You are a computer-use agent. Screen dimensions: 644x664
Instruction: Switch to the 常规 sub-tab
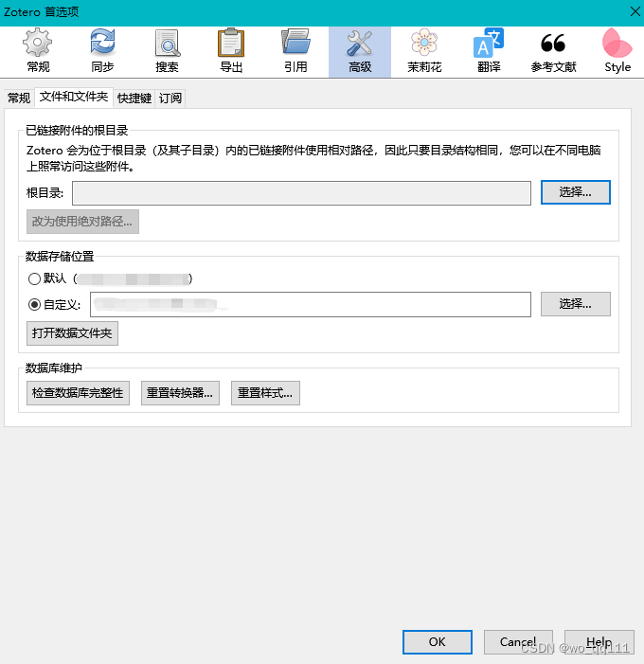tap(19, 99)
